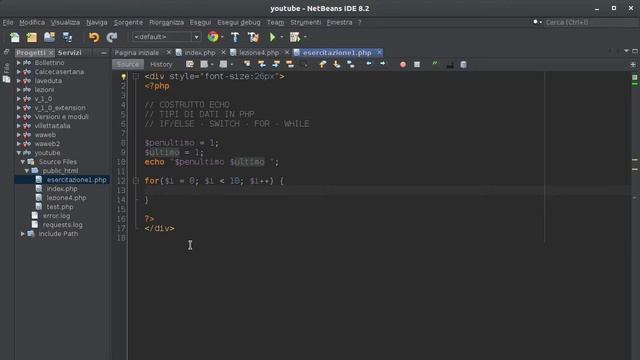Click the History view button
The height and width of the screenshot is (360, 640).
point(161,64)
